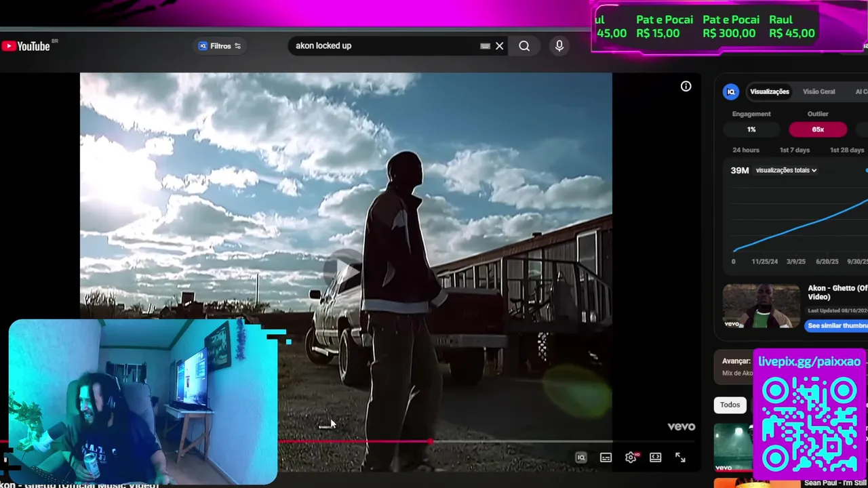Toggle subtitles in the player controls

606,457
